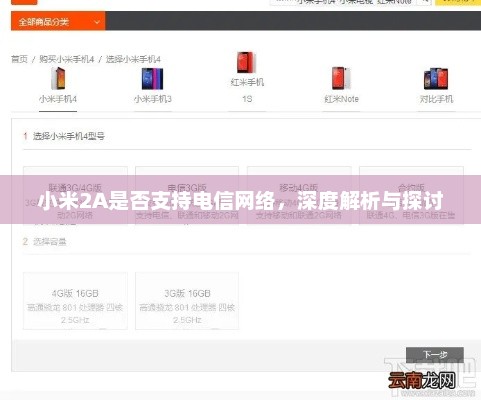This screenshot has height=400, width=481.
Task: Switch to the 红米手机 1S tab
Action: [x=247, y=91]
